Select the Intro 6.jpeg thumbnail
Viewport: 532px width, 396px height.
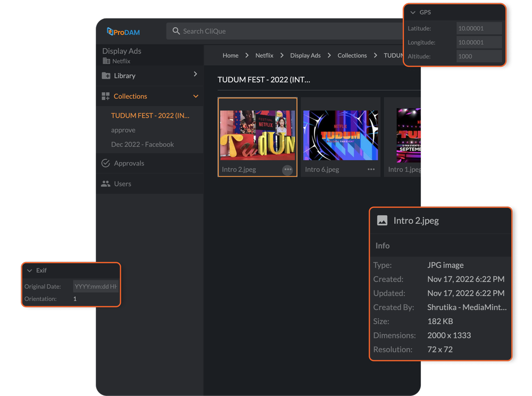(340, 135)
